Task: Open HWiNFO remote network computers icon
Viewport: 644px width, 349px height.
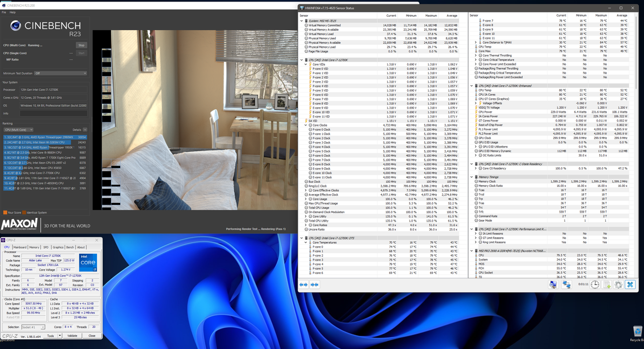Action: (567, 285)
